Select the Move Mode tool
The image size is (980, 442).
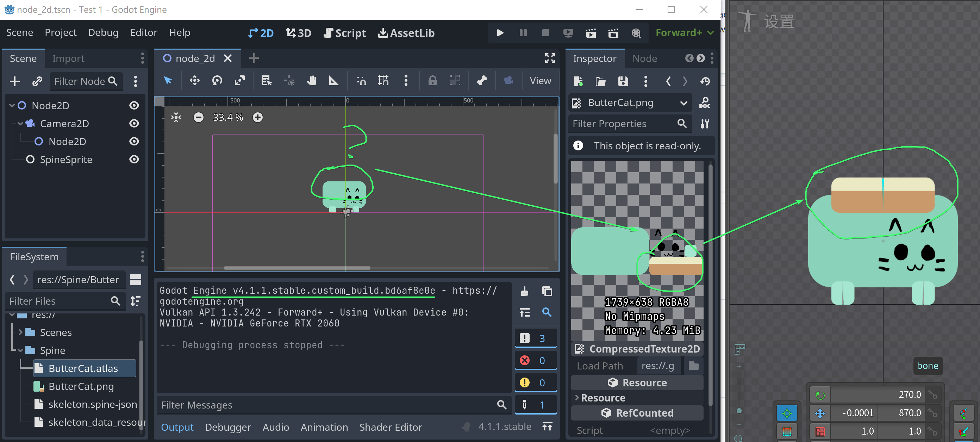tap(194, 81)
